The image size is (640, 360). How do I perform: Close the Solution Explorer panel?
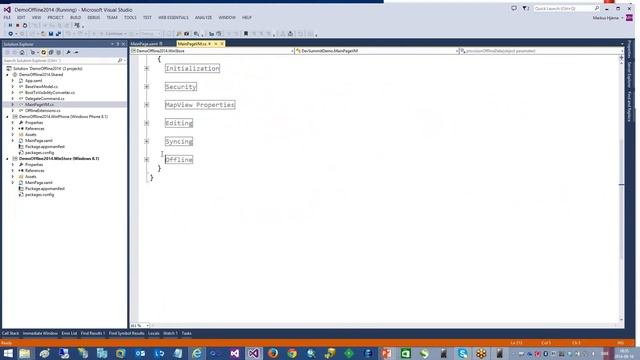pos(123,44)
